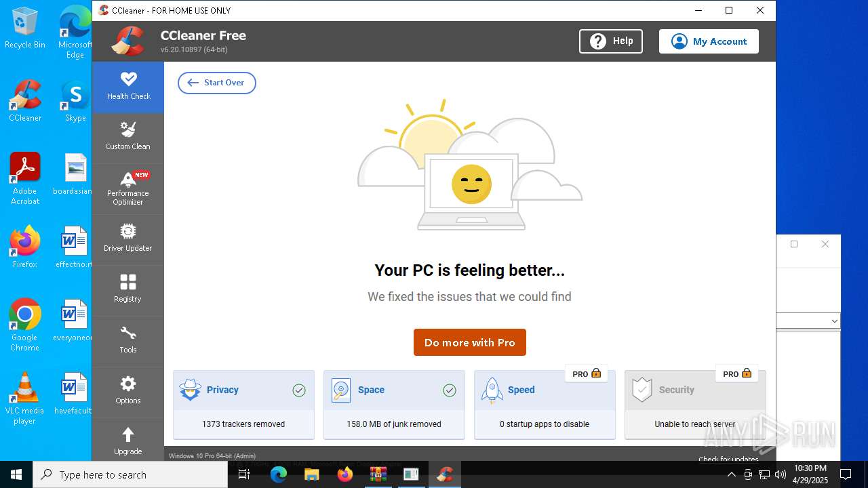Open the everyoneon Word document
868x488 pixels.
pyautogui.click(x=73, y=321)
